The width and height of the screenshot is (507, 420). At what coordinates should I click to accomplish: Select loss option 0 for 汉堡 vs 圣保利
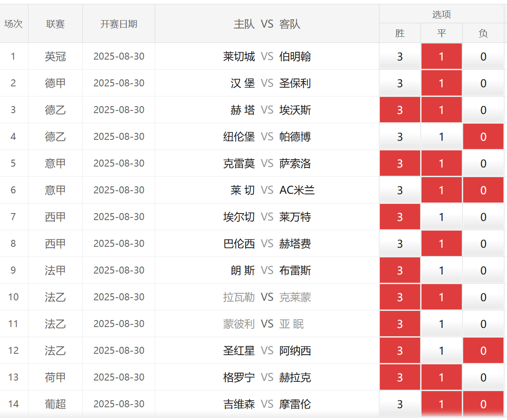point(483,83)
